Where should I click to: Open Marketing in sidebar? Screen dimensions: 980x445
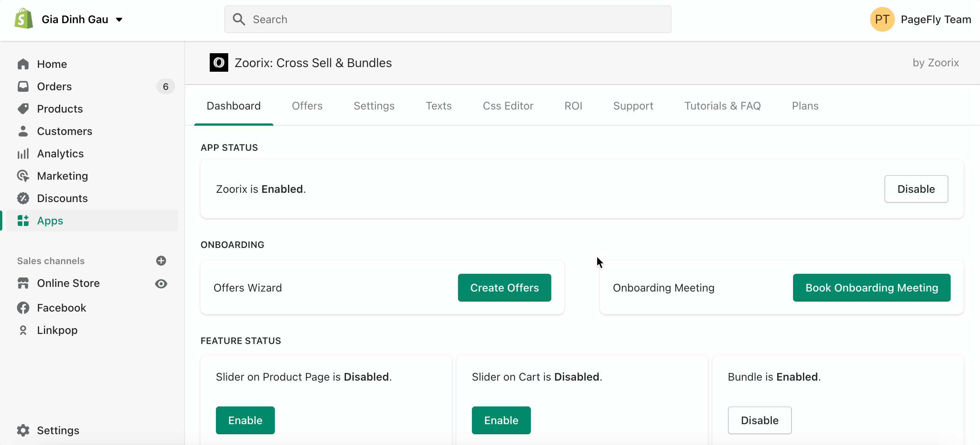[92, 176]
